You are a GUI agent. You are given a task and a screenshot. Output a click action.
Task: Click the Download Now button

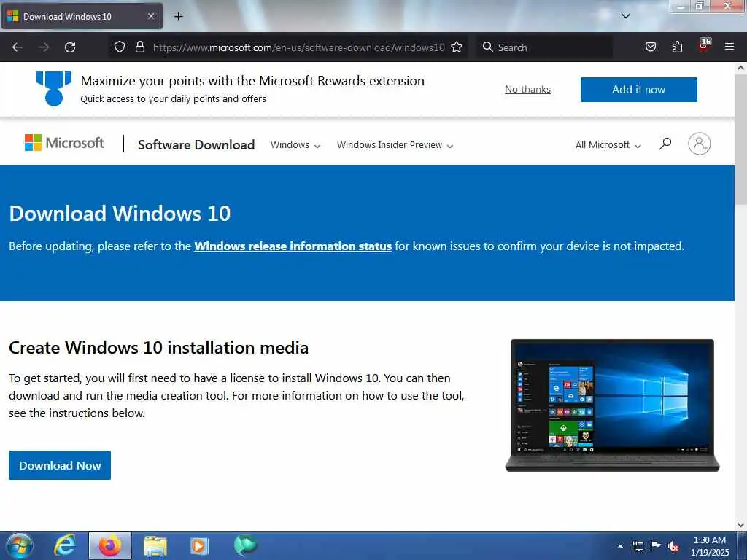pos(60,465)
